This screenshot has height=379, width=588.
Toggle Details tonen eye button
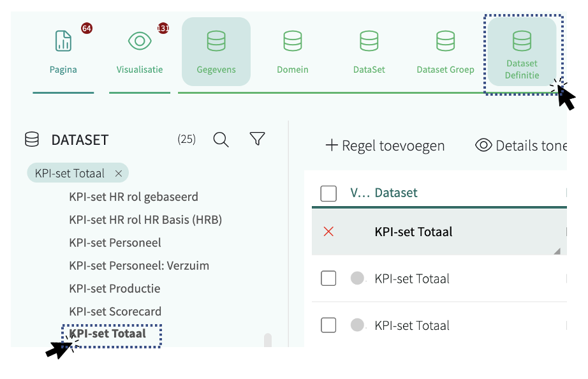coord(520,145)
